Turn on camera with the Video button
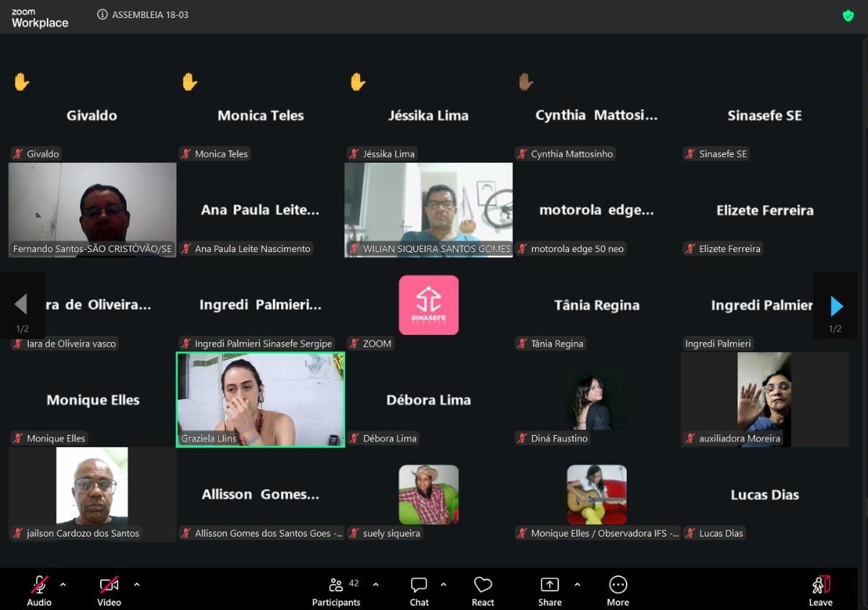The height and width of the screenshot is (610, 868). [109, 591]
